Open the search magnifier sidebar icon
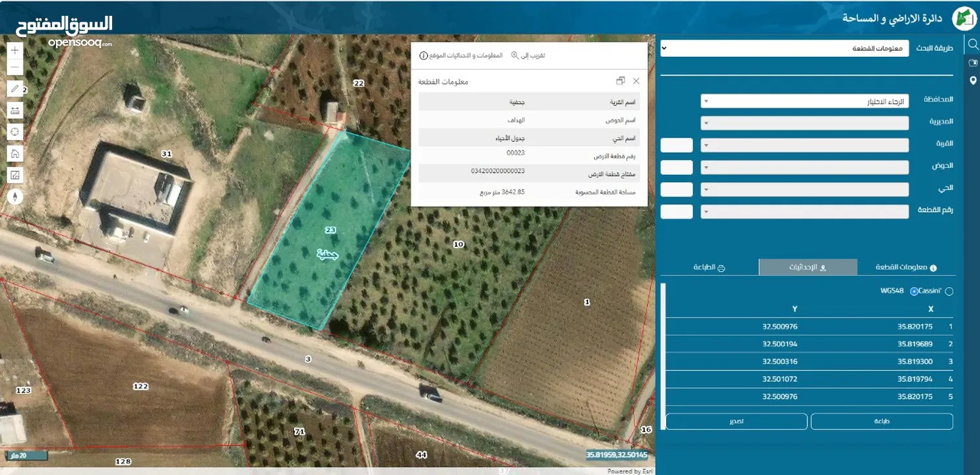 [973, 45]
